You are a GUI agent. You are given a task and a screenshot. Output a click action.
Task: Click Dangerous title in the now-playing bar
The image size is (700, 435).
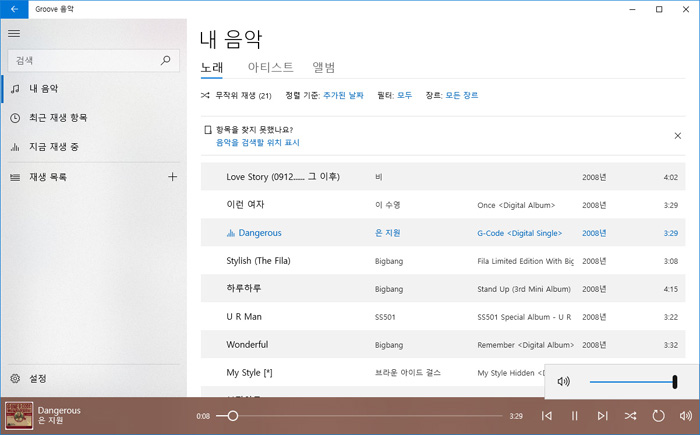coord(59,410)
